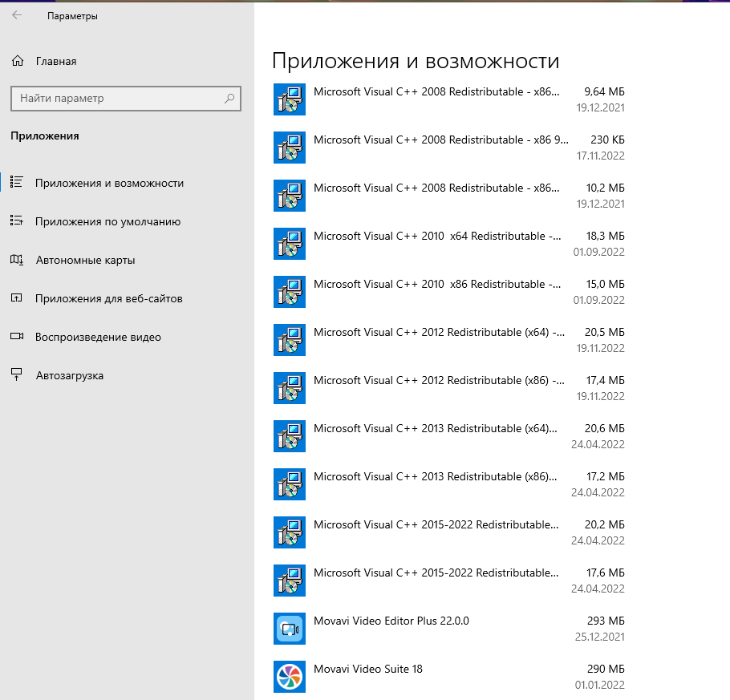The width and height of the screenshot is (730, 700).
Task: Click the Параметры window title
Action: tap(73, 16)
